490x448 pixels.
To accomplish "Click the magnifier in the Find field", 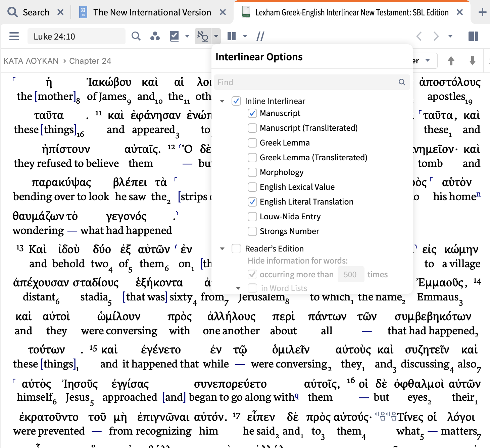I will click(x=402, y=82).
